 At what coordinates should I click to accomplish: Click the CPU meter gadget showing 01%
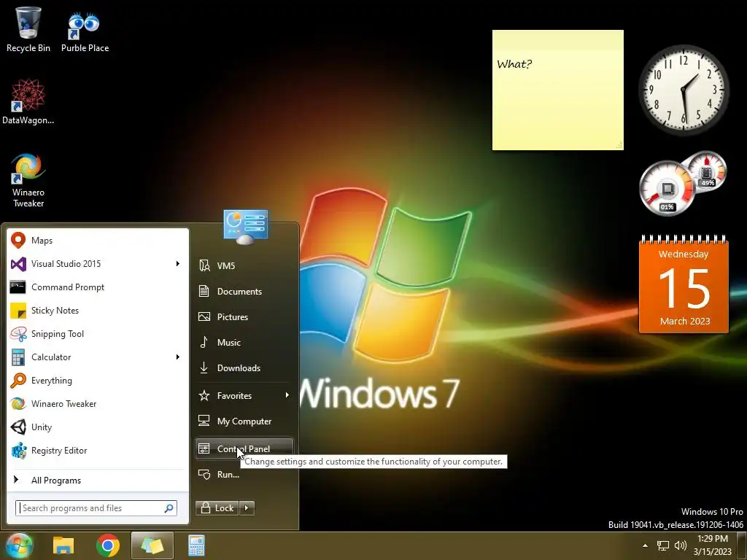(667, 189)
